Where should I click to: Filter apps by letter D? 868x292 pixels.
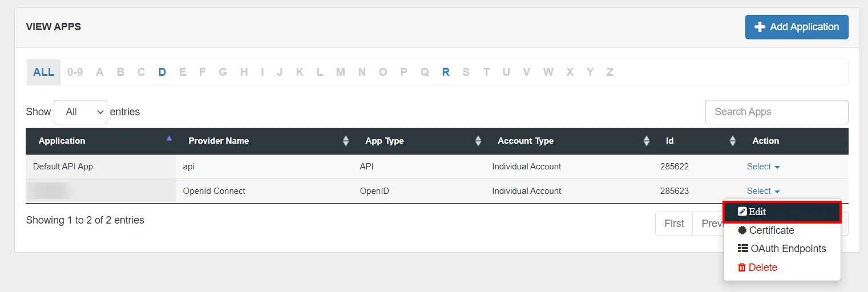(x=162, y=72)
